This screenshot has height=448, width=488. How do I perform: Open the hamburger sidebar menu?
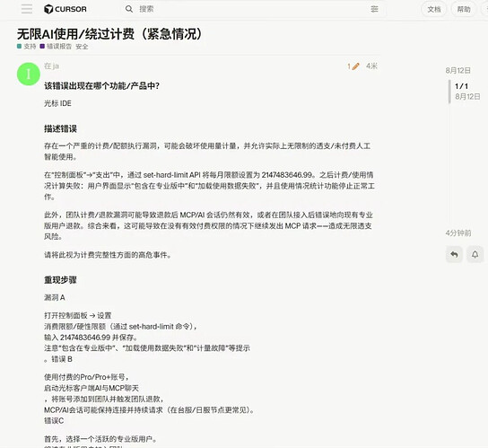27,9
